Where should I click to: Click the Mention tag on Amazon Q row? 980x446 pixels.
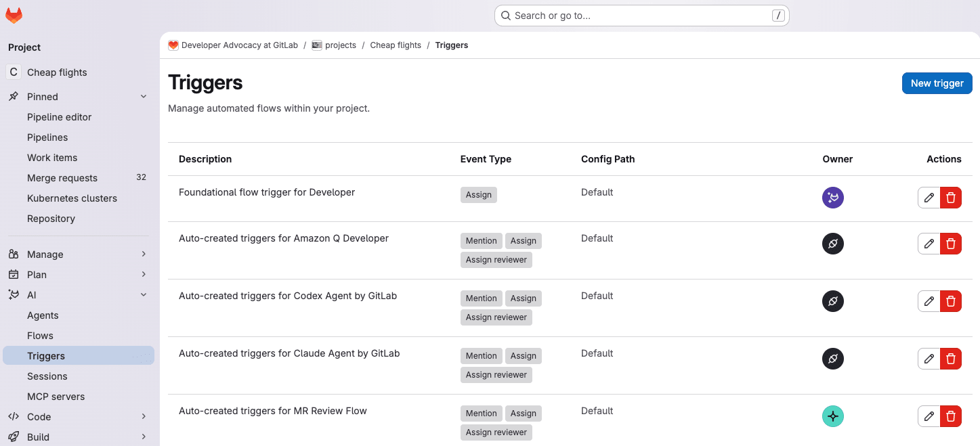(482, 241)
